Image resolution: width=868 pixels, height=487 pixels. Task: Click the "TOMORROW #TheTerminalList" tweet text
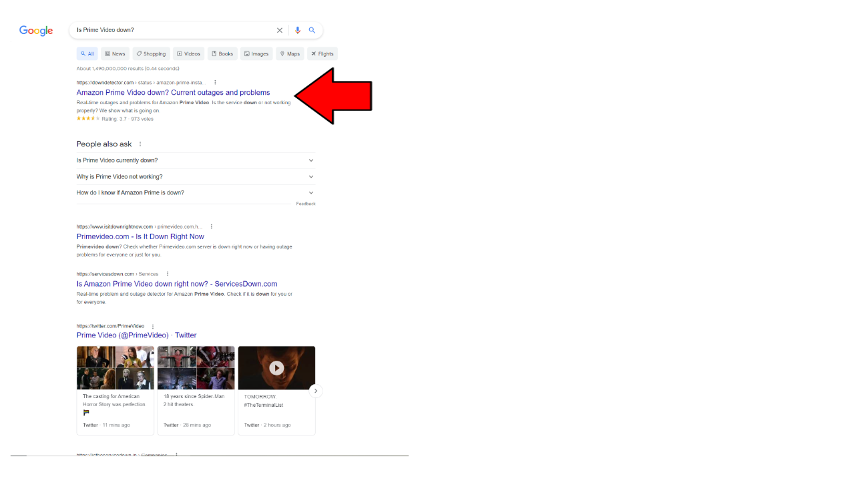(264, 401)
